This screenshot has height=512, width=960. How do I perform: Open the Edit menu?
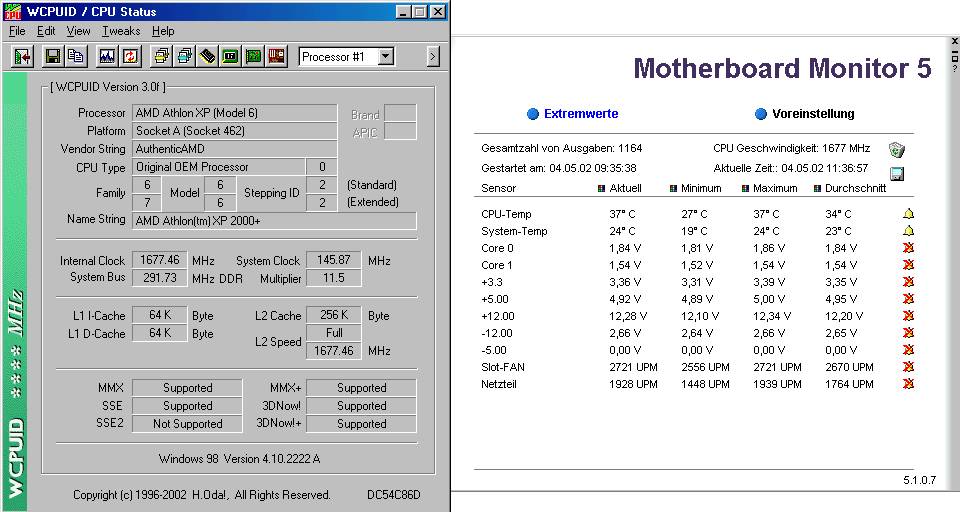tap(46, 31)
